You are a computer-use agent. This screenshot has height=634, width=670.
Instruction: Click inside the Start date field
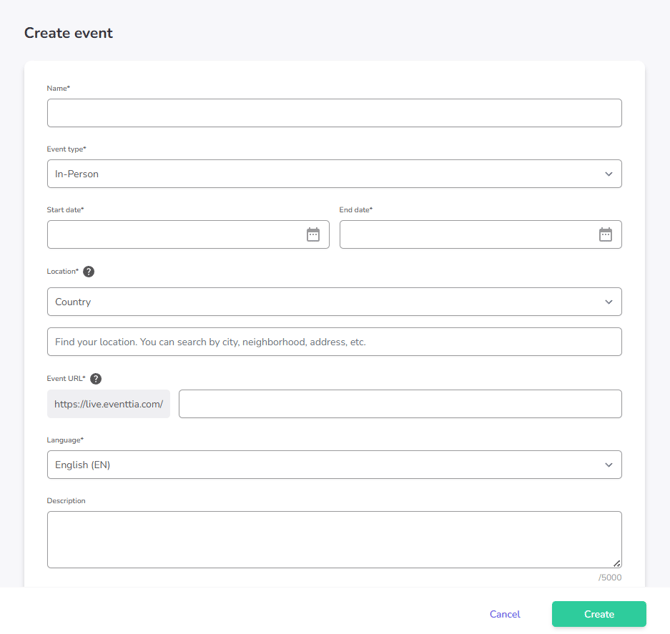(175, 234)
